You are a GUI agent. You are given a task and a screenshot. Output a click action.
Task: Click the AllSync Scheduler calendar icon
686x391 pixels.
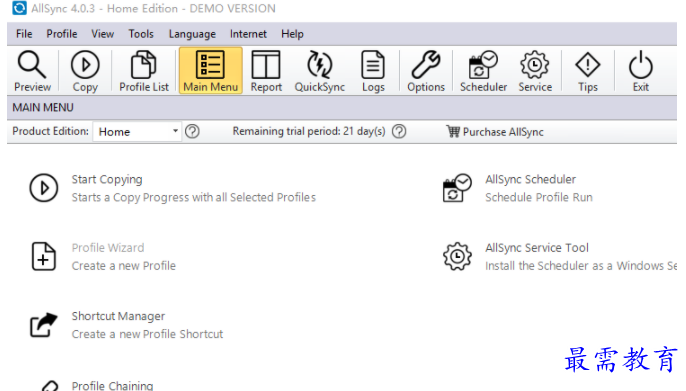457,188
